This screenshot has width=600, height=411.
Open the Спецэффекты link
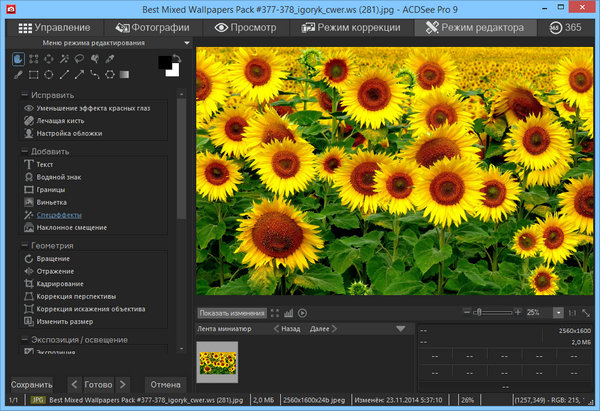pos(59,215)
